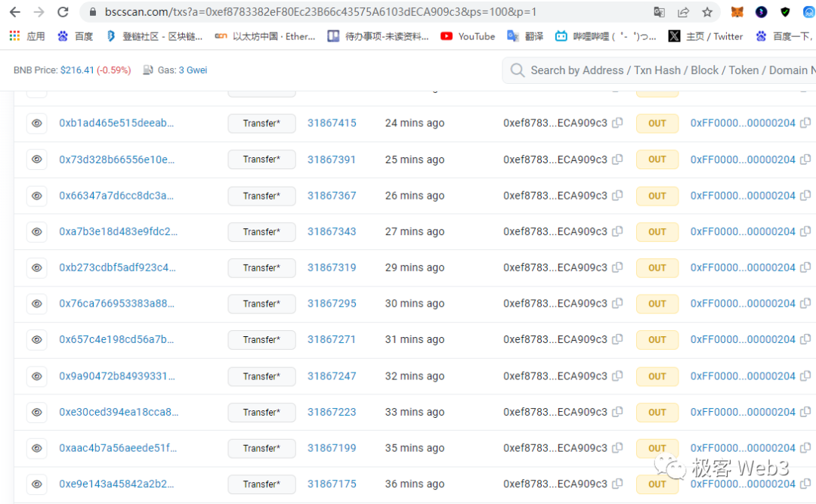Screen dimensions: 816x504
Task: Click the translate page icon in address bar
Action: coord(660,12)
